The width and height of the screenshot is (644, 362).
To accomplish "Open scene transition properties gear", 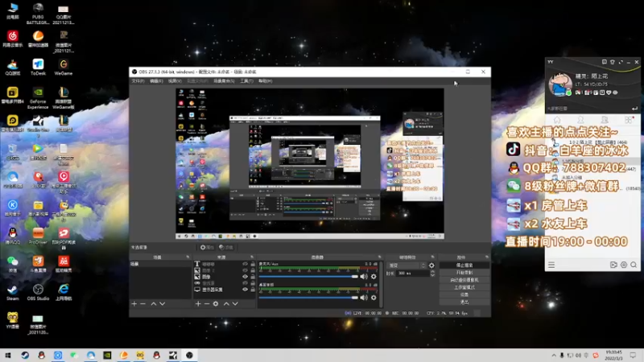I will pos(431,265).
